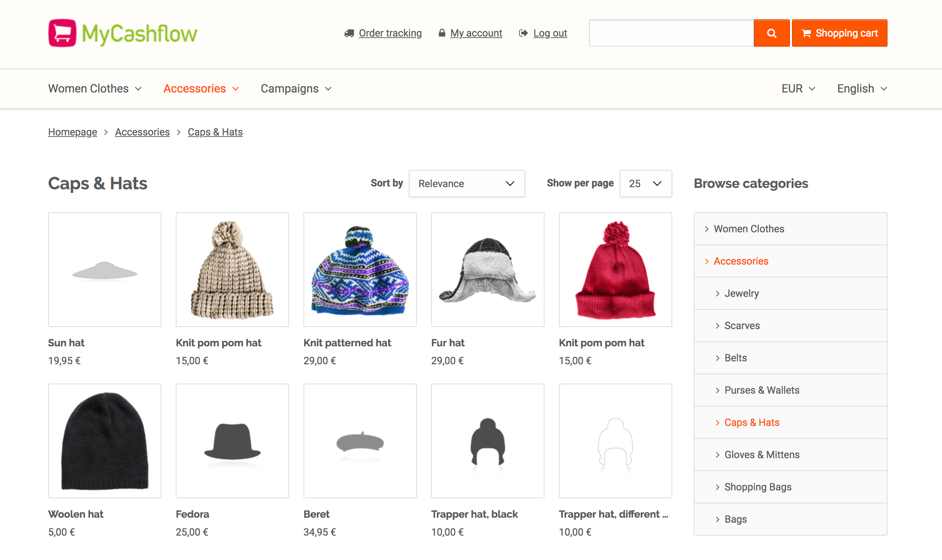Open the Knit patterned hat image
Viewport: 942px width, 560px height.
pyautogui.click(x=360, y=270)
